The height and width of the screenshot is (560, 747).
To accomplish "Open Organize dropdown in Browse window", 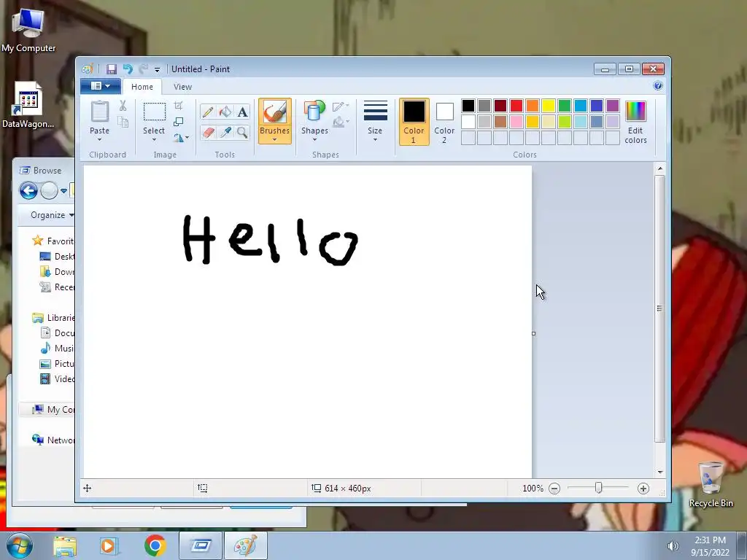I will [x=52, y=215].
